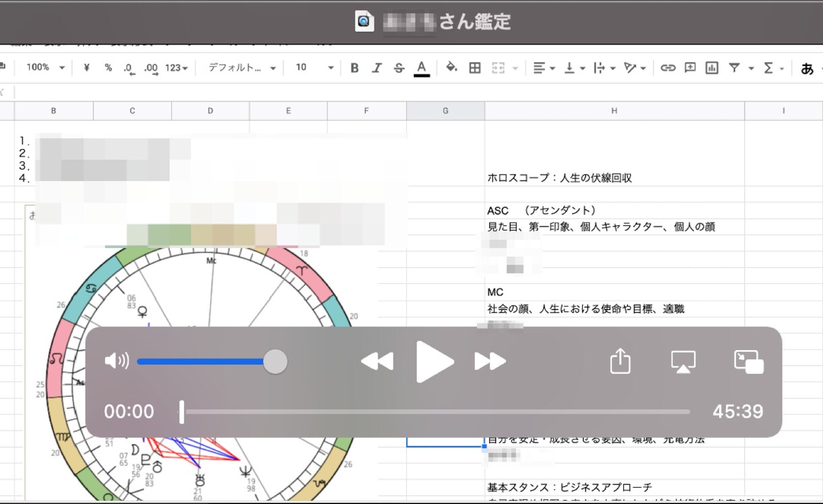Click the elapsed time 00:00 label
Image resolution: width=823 pixels, height=504 pixels.
click(x=129, y=412)
